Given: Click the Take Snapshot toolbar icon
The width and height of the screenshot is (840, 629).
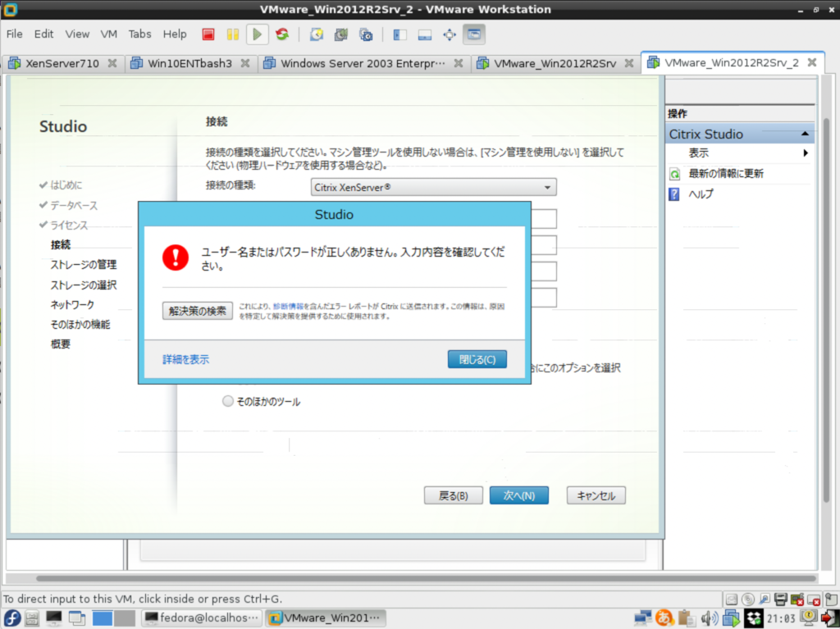Looking at the screenshot, I should click(317, 34).
